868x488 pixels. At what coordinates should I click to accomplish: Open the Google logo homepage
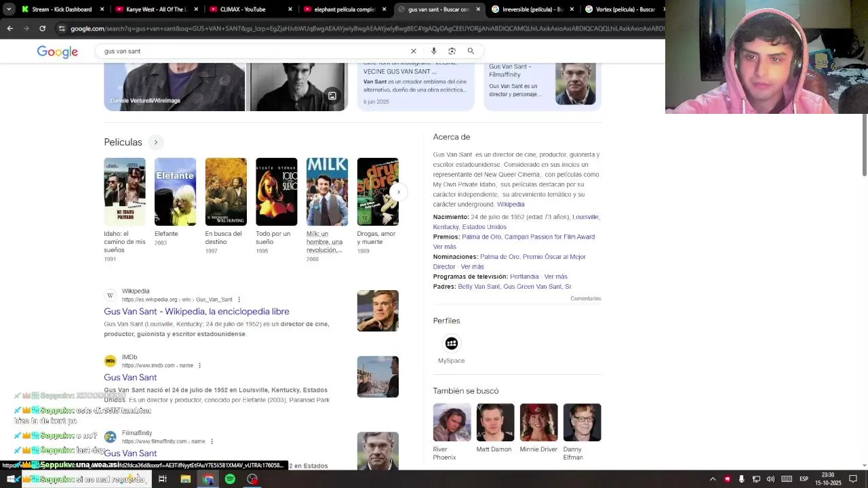pyautogui.click(x=58, y=52)
